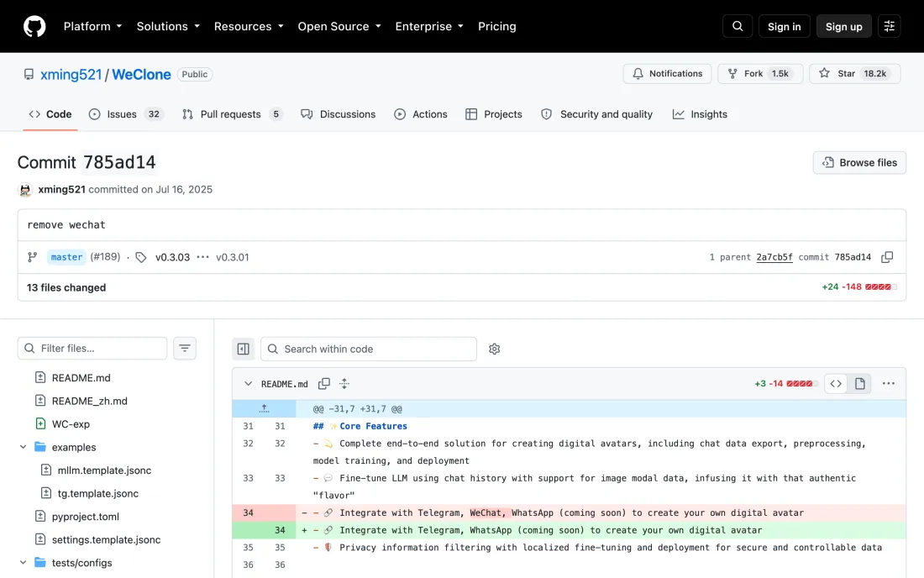Screen dimensions: 924x578
Task: Open the xming521 owner link
Action: (x=71, y=74)
